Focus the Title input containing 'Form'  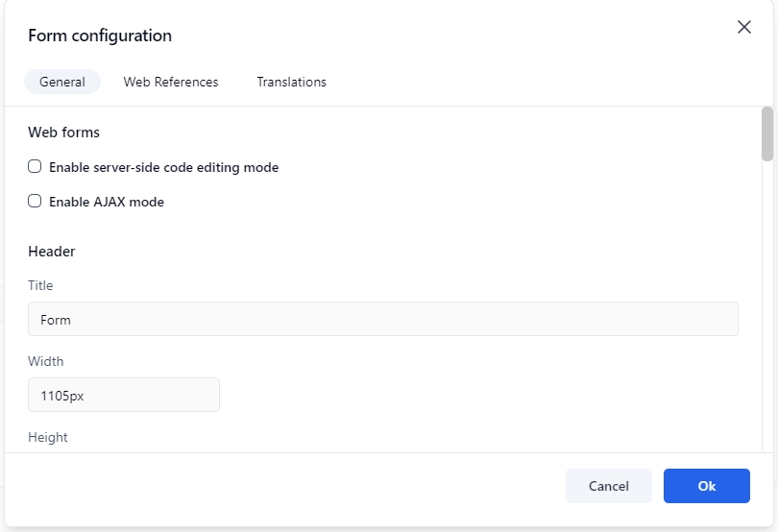382,319
